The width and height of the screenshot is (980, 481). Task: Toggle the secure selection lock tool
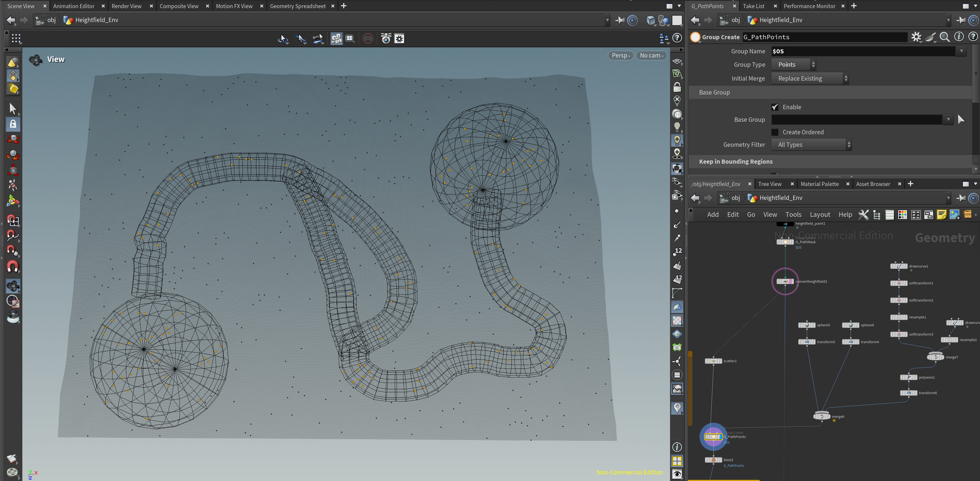[13, 124]
